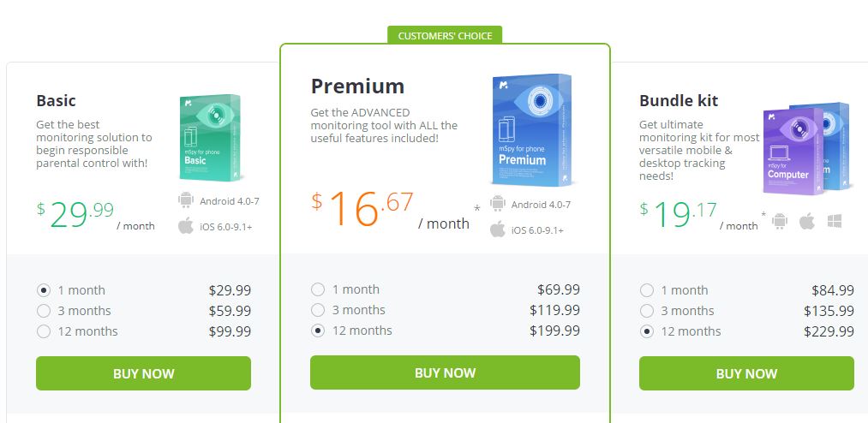
Task: Click the Android icon in Premium plan
Action: coord(498,204)
